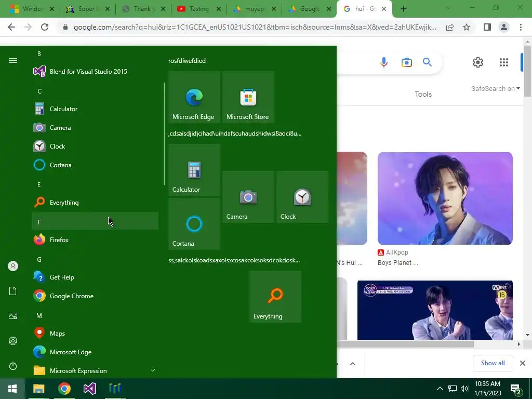
Task: Click the letter F section header
Action: [95, 221]
